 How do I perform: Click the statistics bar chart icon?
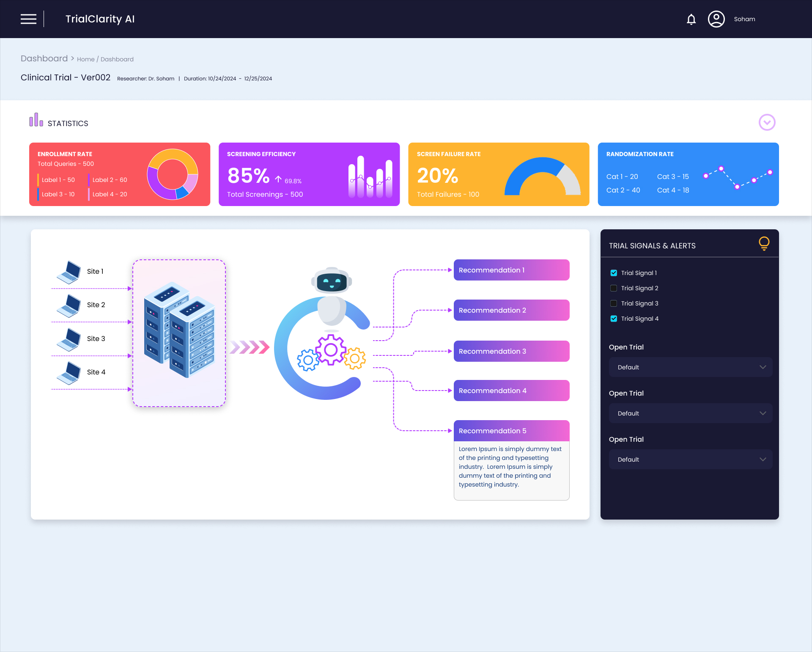(36, 120)
